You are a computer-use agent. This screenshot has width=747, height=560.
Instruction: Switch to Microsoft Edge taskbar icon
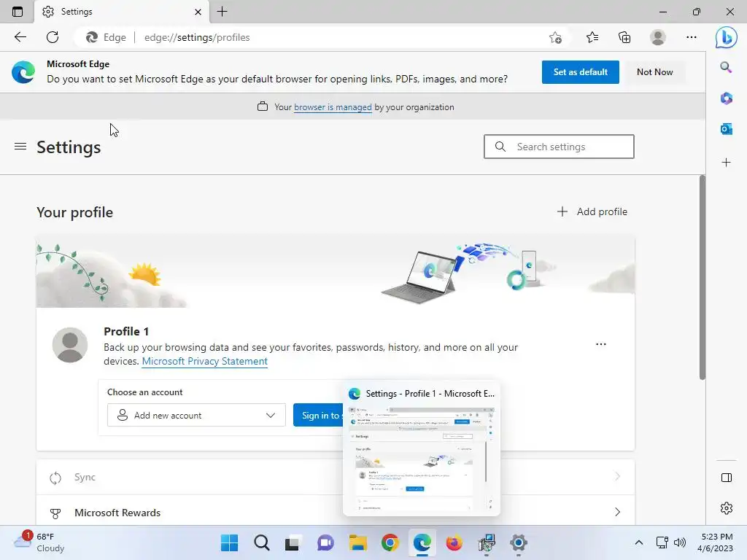tap(422, 542)
